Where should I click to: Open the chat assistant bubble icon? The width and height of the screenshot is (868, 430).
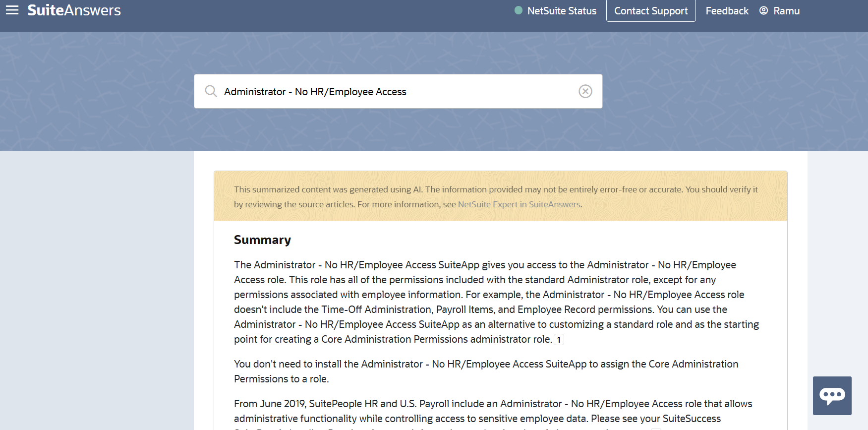(832, 396)
